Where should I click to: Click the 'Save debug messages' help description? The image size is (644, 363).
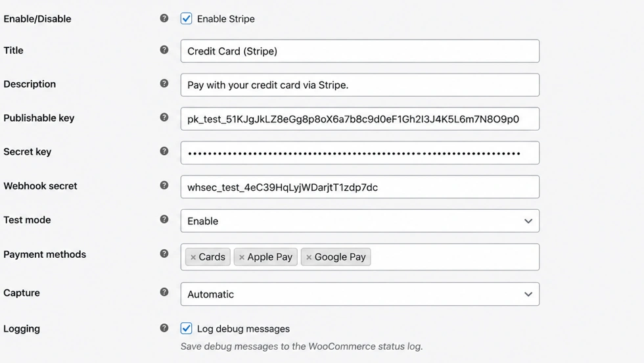[302, 347]
